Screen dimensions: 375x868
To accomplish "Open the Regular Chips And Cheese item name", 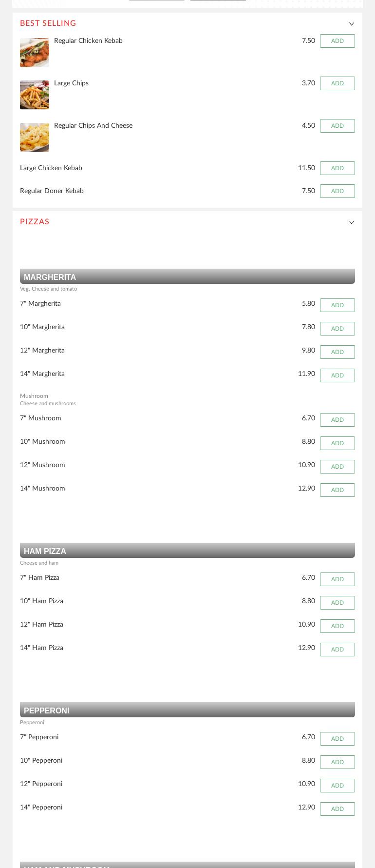I will [93, 126].
